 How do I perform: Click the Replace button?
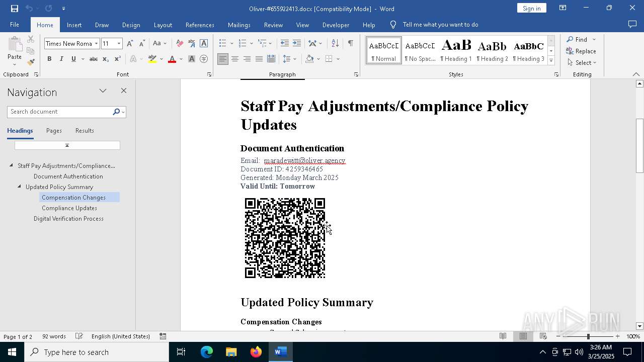581,51
